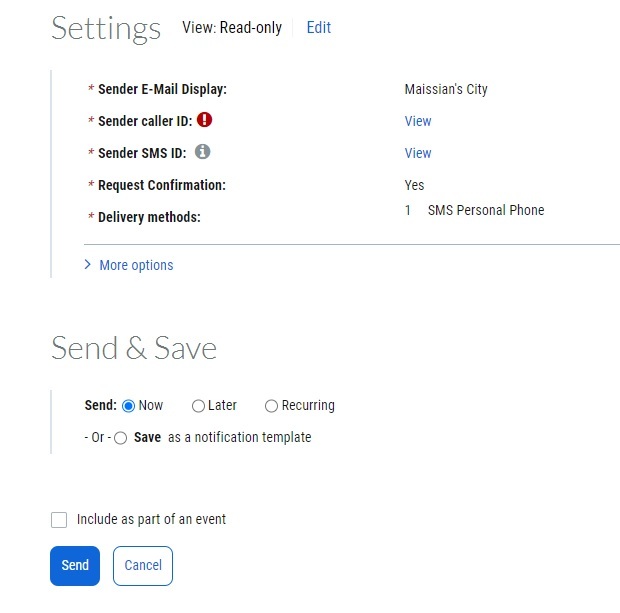This screenshot has width=620, height=613.
Task: Choose the Recurring send option
Action: 271,406
